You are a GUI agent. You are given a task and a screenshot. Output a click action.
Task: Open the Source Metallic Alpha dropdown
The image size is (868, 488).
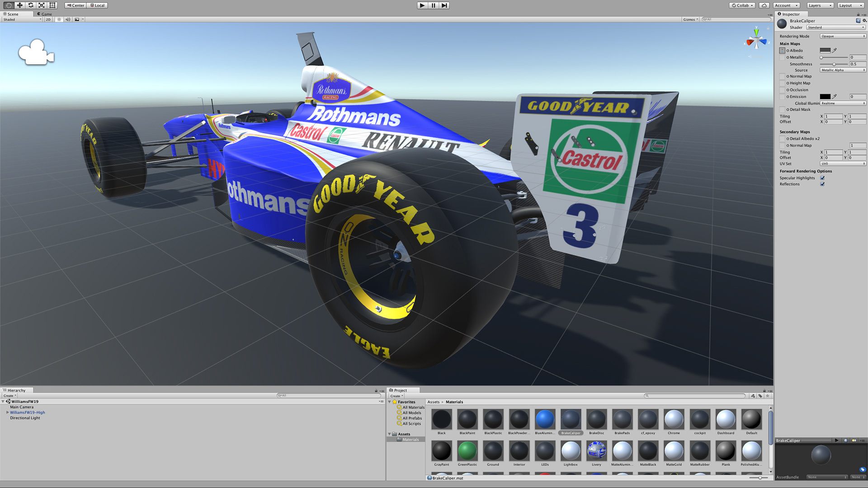pos(843,70)
